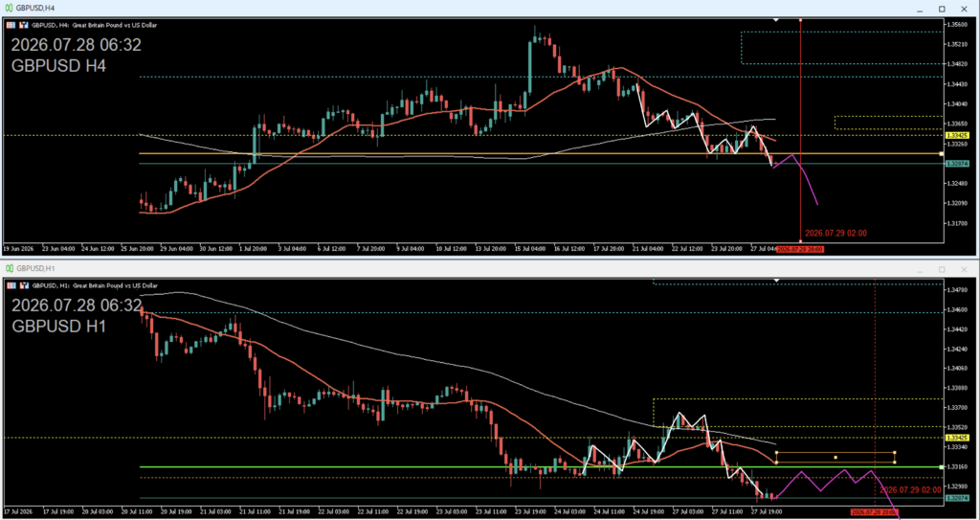Click the GBPUSD,H1 window chart icon

pos(8,268)
